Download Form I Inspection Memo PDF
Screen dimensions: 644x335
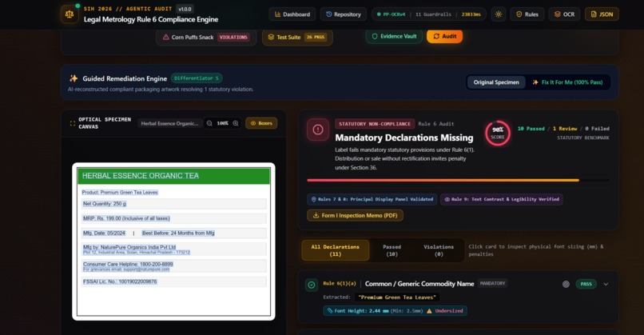point(355,215)
